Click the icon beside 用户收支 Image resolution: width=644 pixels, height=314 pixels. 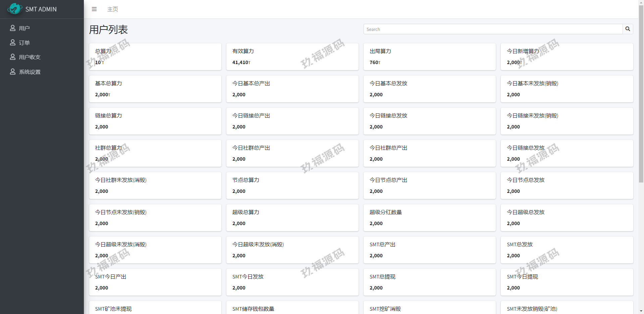(13, 57)
